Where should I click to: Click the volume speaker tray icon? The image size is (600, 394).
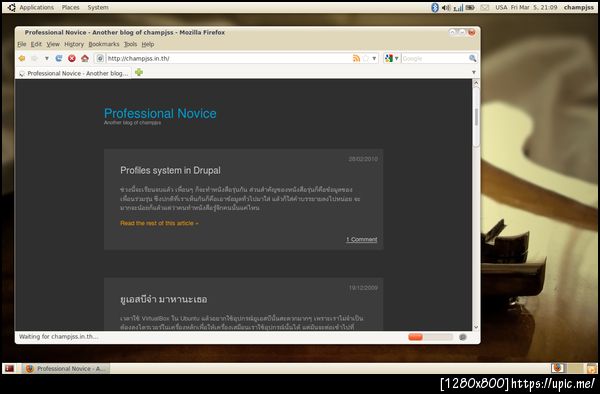pos(446,7)
